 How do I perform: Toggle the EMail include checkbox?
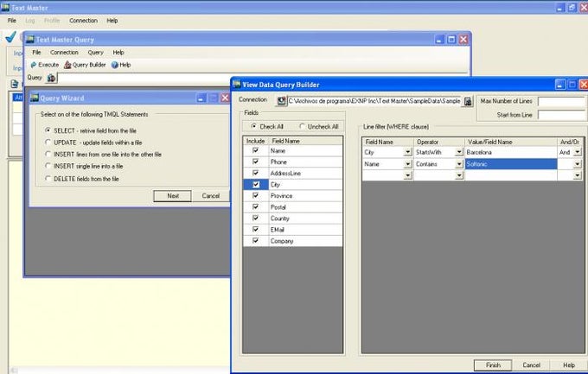coord(255,230)
